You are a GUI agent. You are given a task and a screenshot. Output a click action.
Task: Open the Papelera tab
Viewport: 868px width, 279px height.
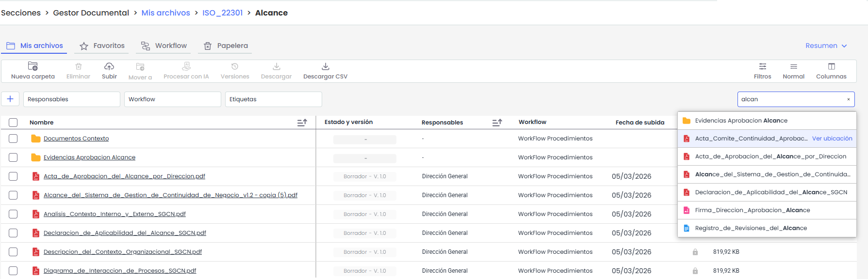tap(226, 46)
